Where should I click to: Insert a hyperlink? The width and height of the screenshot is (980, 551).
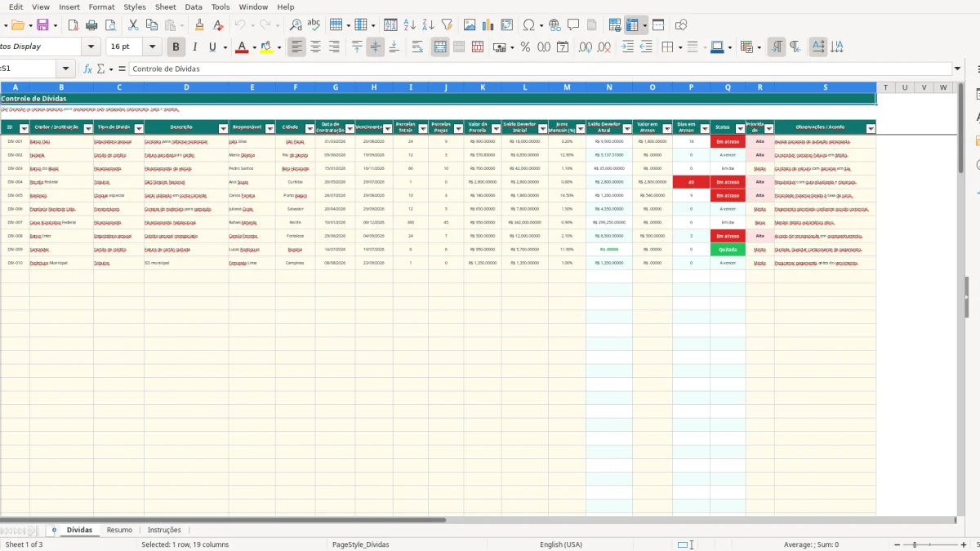555,25
